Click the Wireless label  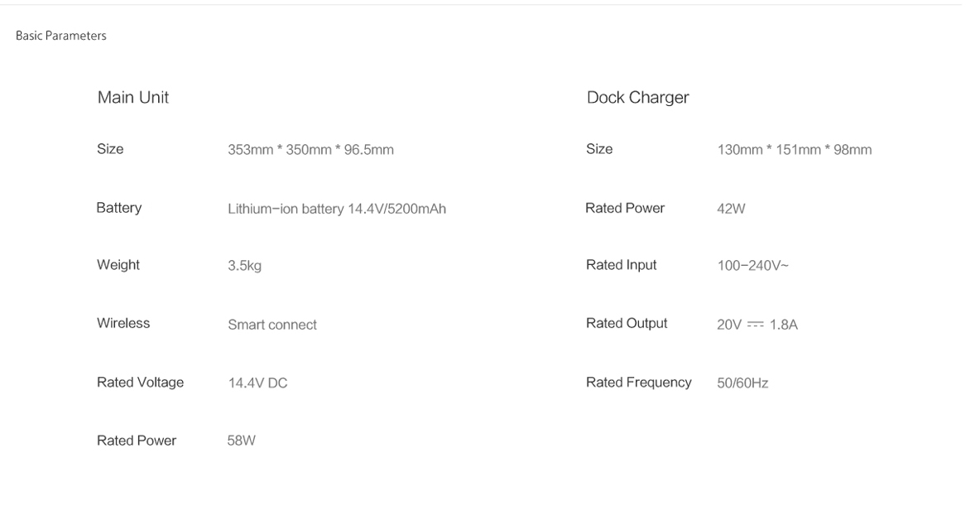coord(123,323)
